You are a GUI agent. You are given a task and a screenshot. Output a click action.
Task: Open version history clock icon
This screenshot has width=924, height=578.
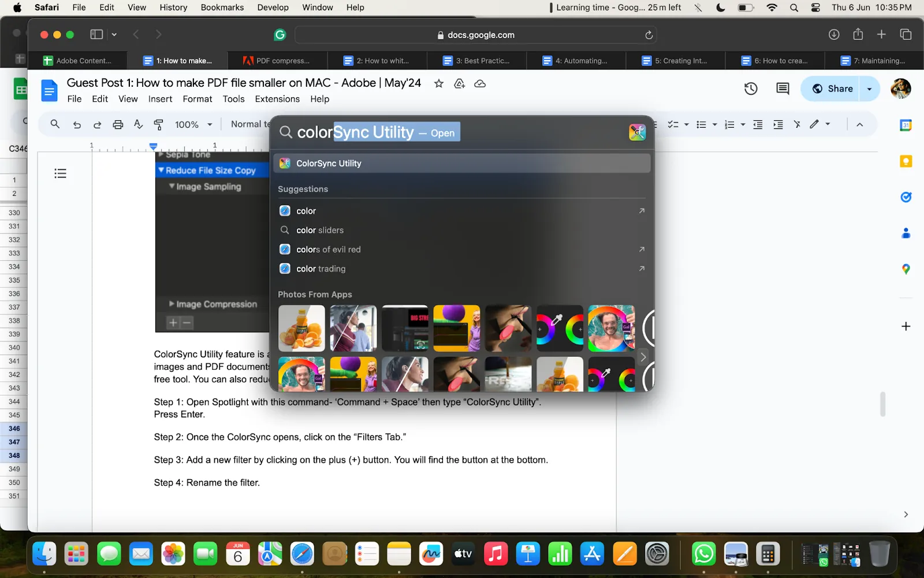[x=751, y=88]
